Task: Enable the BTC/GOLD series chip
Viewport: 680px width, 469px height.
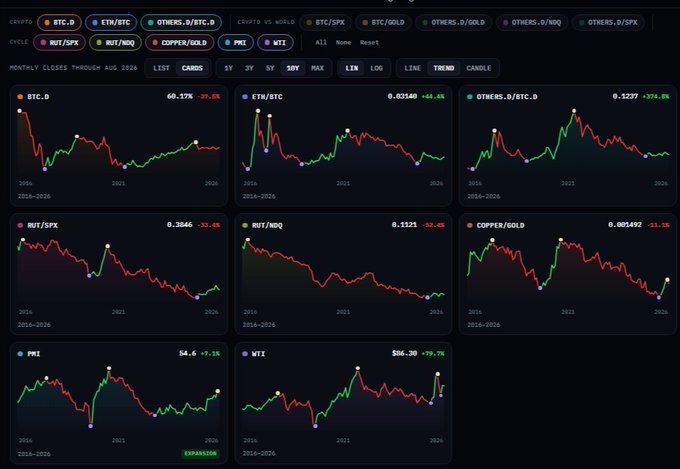Action: point(383,23)
